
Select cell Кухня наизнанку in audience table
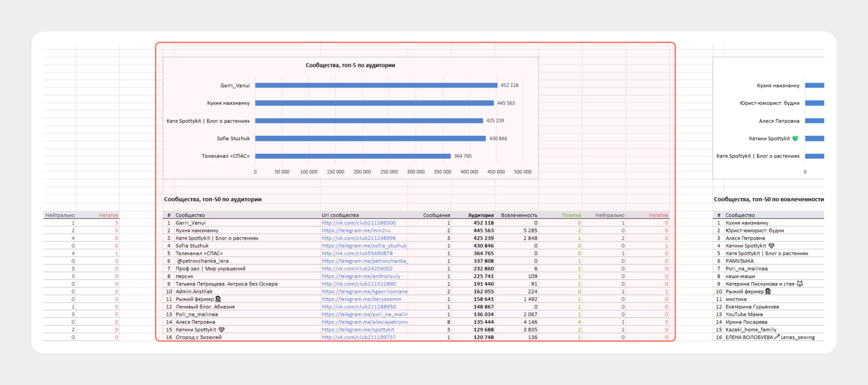coord(197,230)
